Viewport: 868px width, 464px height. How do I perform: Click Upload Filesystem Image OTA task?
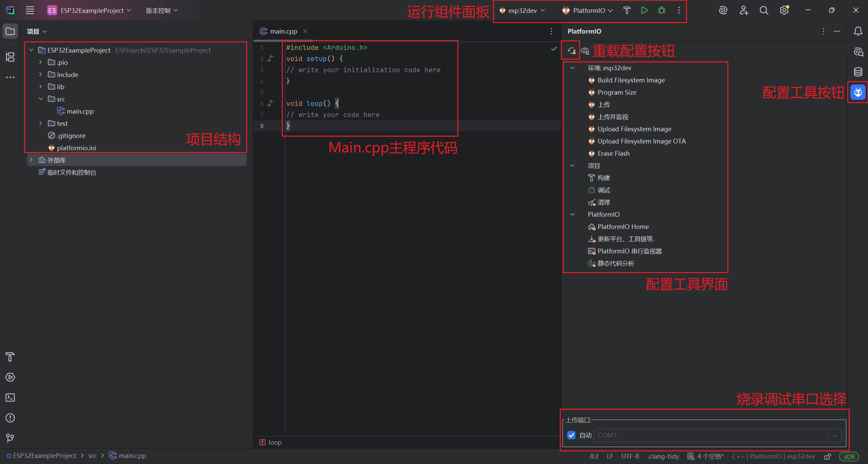(x=641, y=141)
